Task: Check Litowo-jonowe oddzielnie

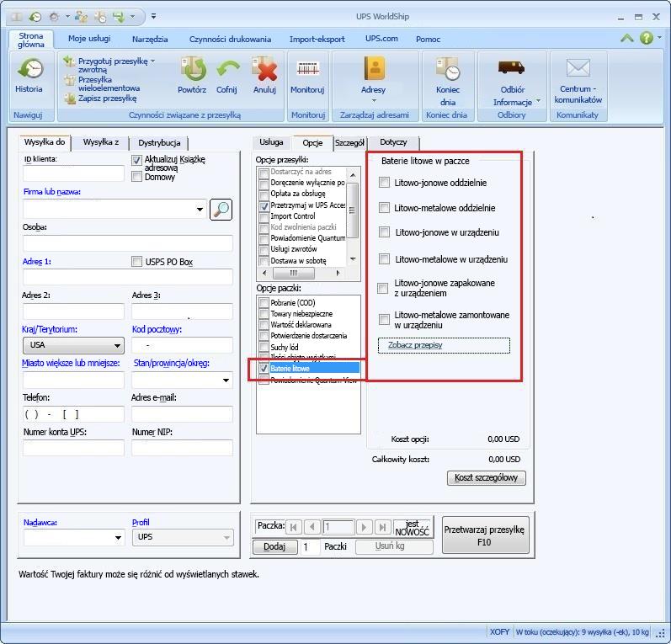Action: pos(384,183)
